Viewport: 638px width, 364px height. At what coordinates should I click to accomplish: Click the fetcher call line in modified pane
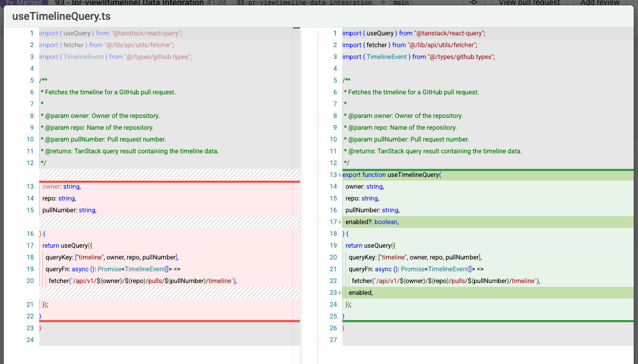click(x=445, y=281)
